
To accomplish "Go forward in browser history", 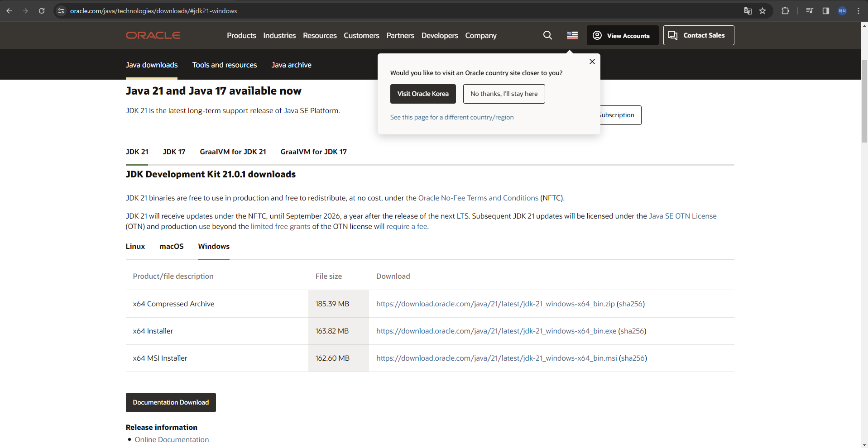I will point(25,11).
